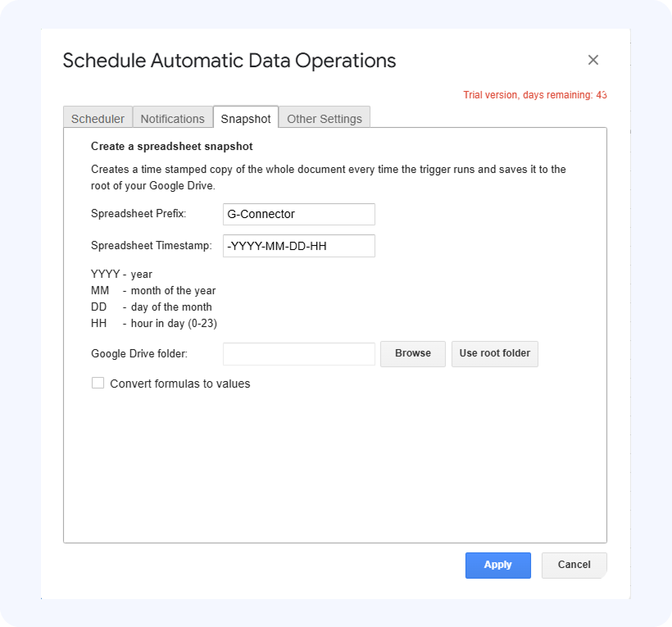
Task: Focus the Spreadsheet Timestamp input field
Action: tap(298, 246)
